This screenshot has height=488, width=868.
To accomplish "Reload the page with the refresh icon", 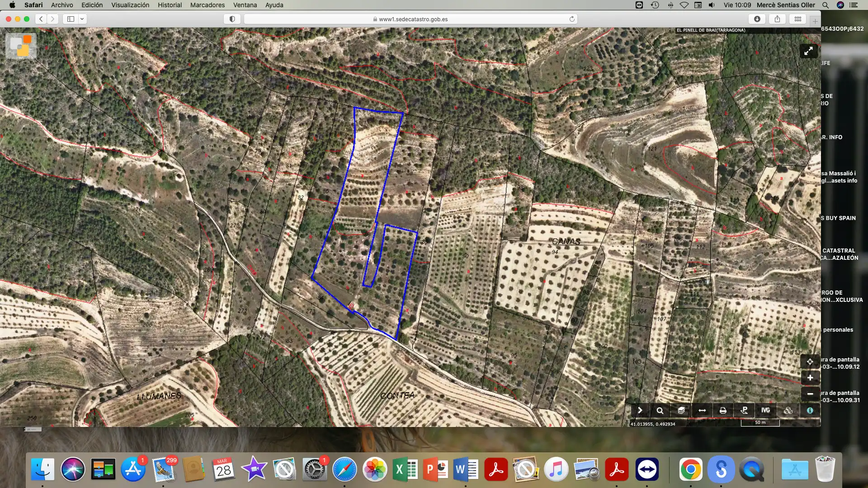I will pos(572,19).
